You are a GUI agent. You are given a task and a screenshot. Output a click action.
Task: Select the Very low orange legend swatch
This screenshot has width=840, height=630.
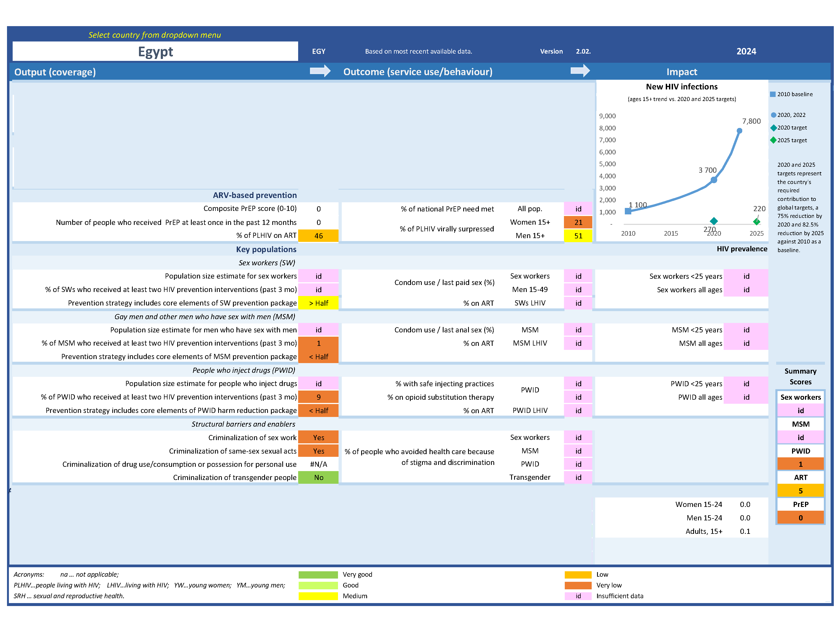tap(578, 585)
